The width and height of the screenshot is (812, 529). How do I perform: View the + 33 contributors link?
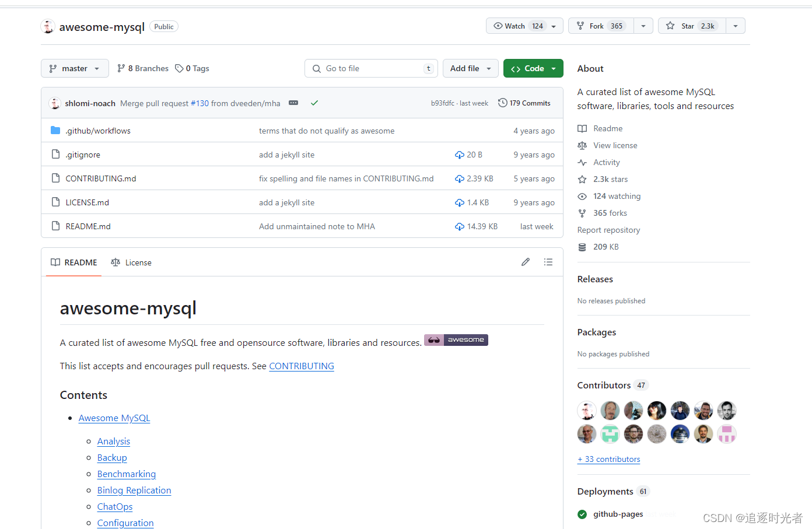608,459
